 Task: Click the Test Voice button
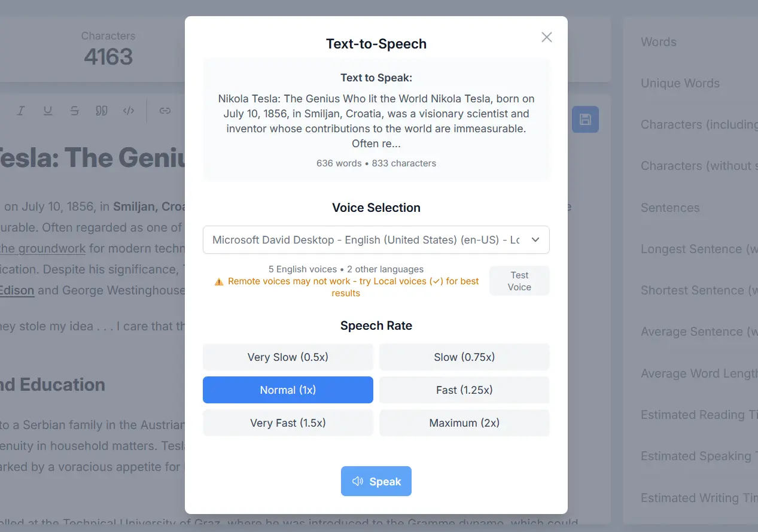click(519, 280)
